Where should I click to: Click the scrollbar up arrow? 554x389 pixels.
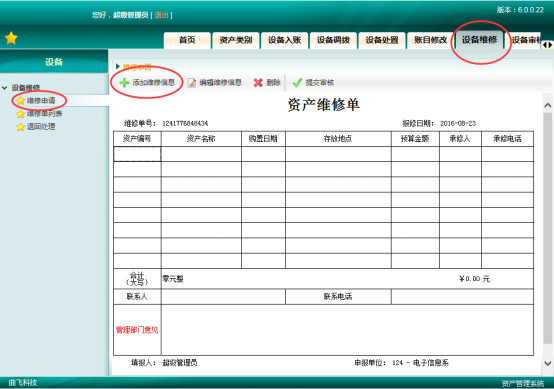[x=547, y=105]
